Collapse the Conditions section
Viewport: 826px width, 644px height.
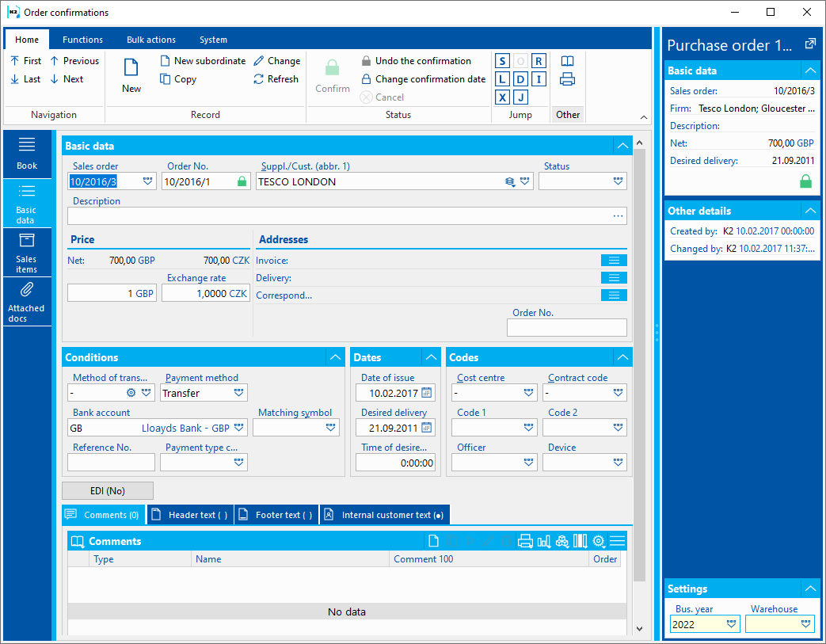[x=336, y=357]
